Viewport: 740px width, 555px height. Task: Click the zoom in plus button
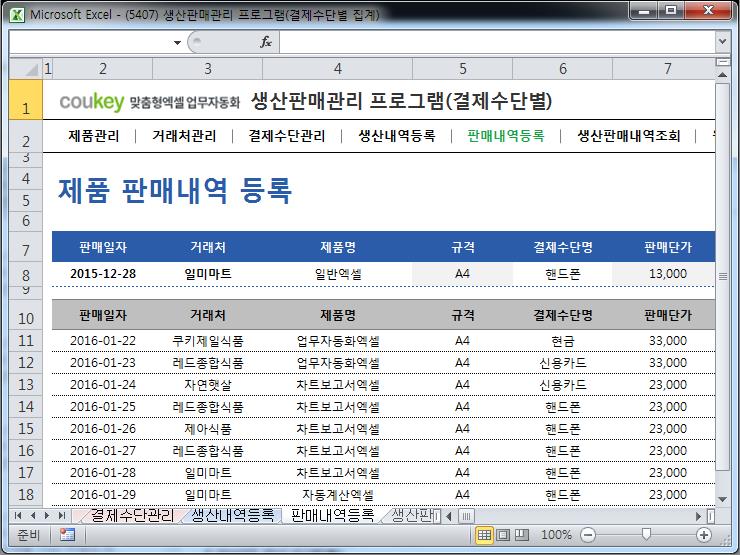click(x=704, y=535)
